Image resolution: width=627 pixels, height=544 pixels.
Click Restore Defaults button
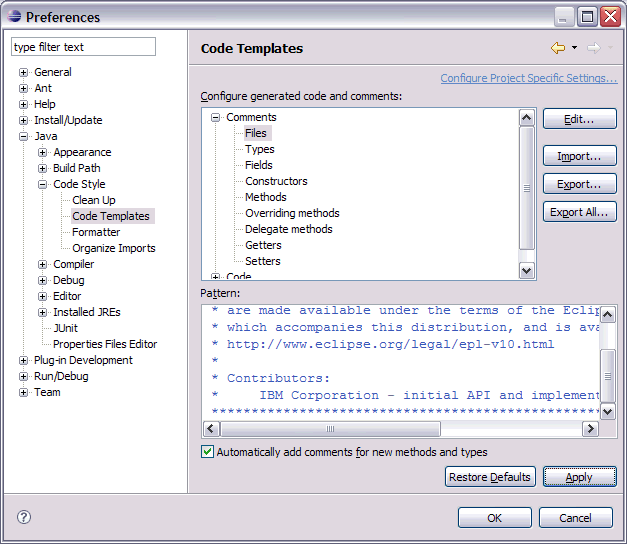point(490,477)
